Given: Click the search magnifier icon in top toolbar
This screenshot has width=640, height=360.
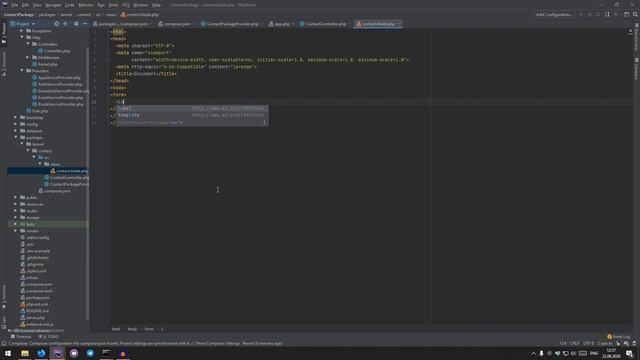Looking at the screenshot, I should tap(635, 14).
